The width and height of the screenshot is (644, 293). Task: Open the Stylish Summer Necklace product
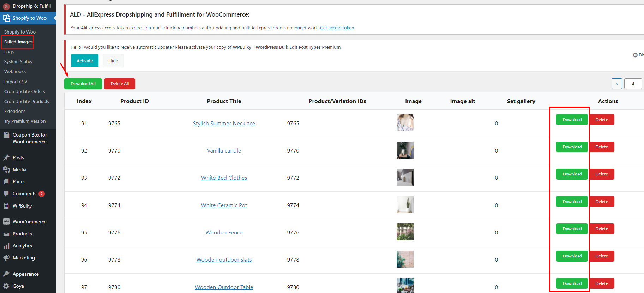pyautogui.click(x=224, y=123)
